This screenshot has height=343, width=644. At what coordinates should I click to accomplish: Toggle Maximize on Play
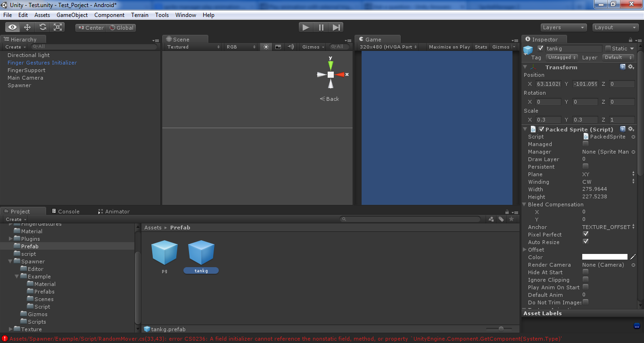449,47
